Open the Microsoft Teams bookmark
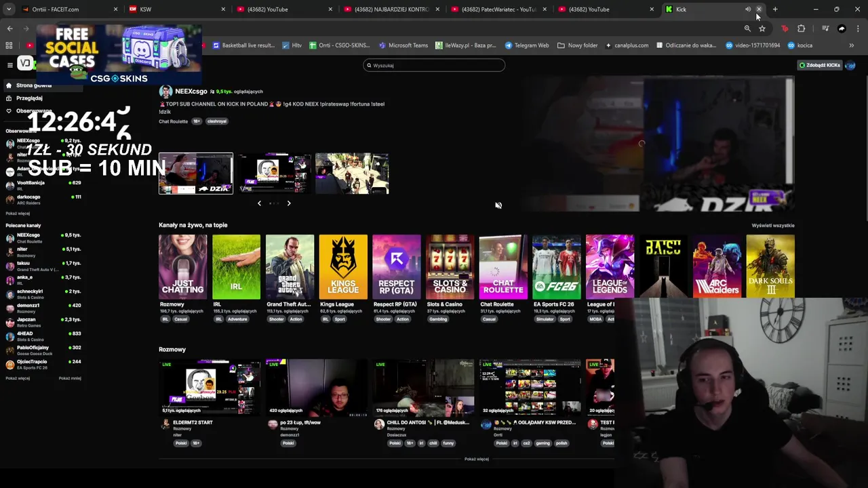The image size is (868, 488). click(x=403, y=45)
